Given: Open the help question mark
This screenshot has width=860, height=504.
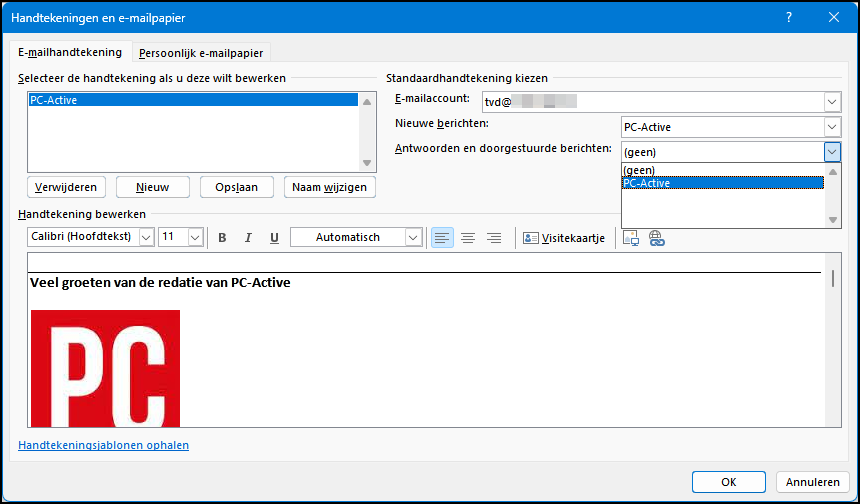Looking at the screenshot, I should click(789, 17).
